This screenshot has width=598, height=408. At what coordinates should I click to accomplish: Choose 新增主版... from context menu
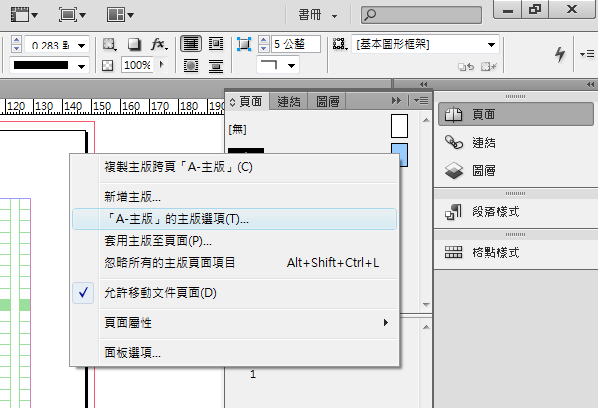coord(235,197)
